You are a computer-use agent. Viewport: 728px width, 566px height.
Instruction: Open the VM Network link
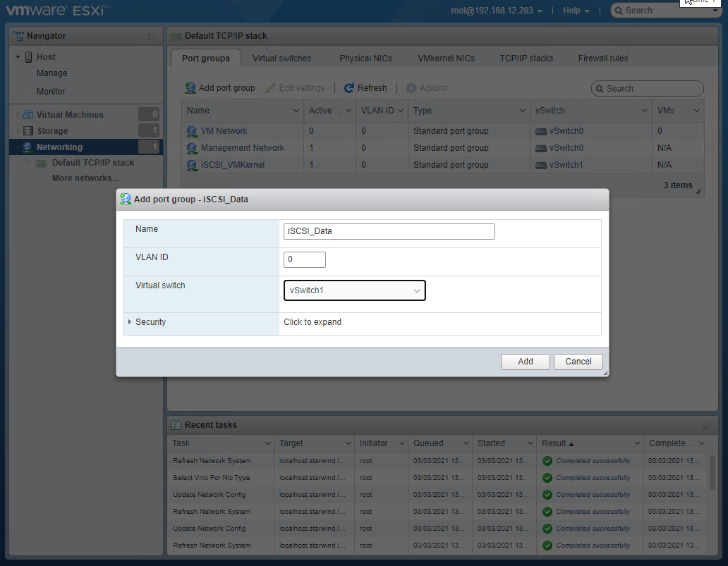click(224, 131)
